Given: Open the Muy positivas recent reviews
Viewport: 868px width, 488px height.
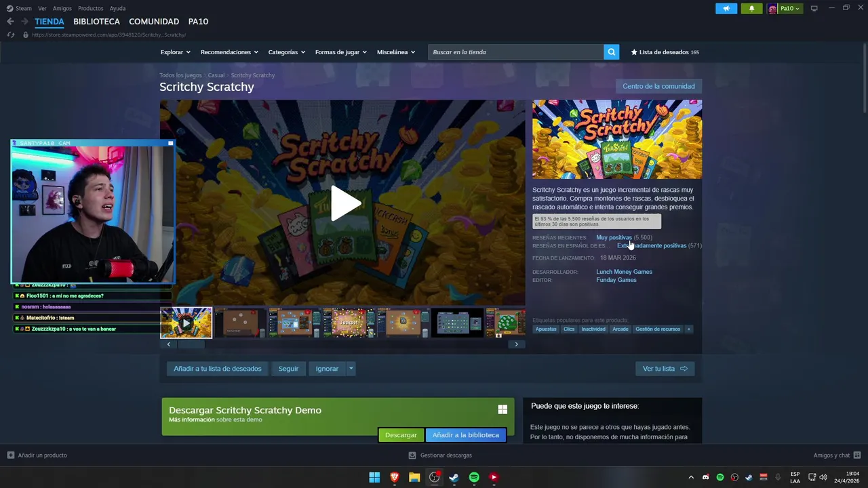Looking at the screenshot, I should click(x=614, y=237).
